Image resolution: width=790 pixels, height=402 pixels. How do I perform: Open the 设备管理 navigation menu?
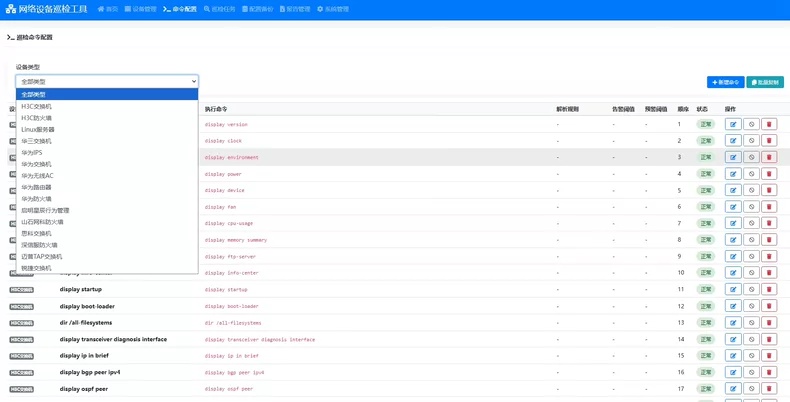pos(141,9)
